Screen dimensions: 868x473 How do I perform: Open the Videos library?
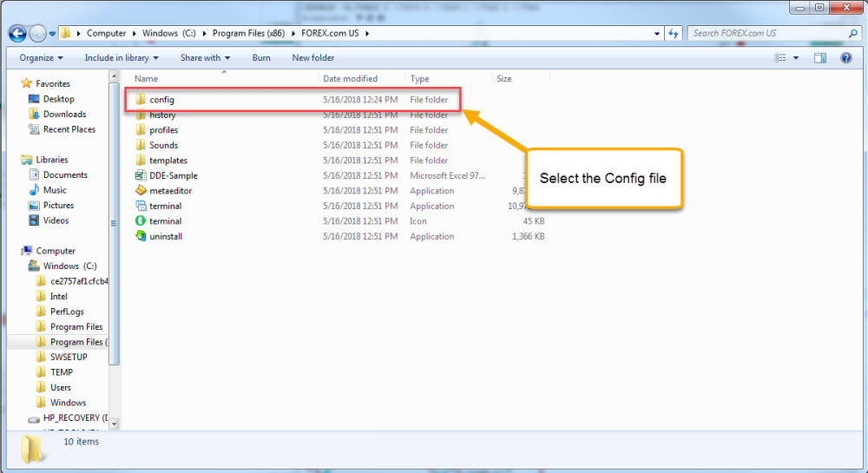(x=56, y=220)
